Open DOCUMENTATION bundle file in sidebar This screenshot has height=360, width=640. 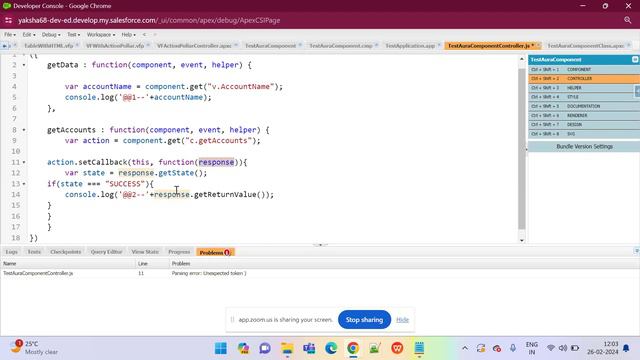(x=584, y=106)
